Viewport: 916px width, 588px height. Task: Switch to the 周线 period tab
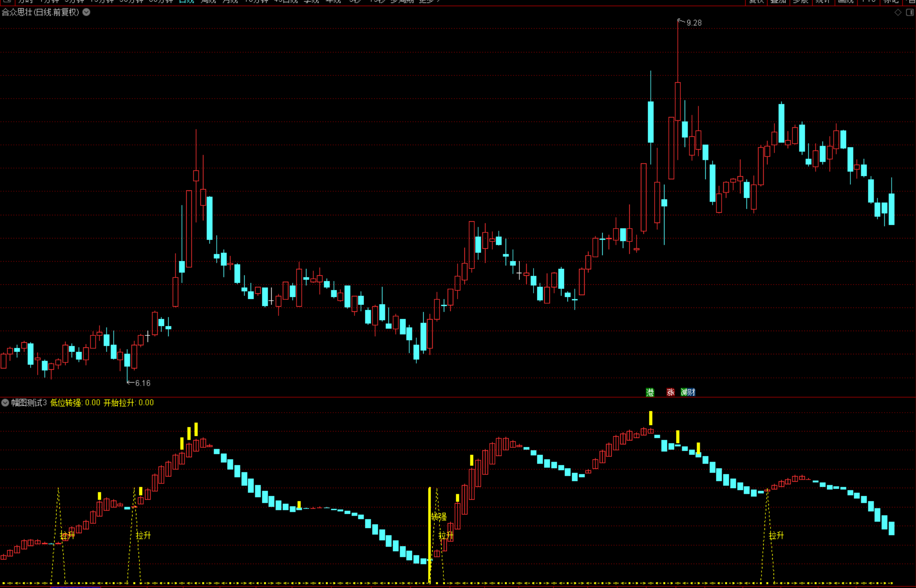click(x=208, y=1)
